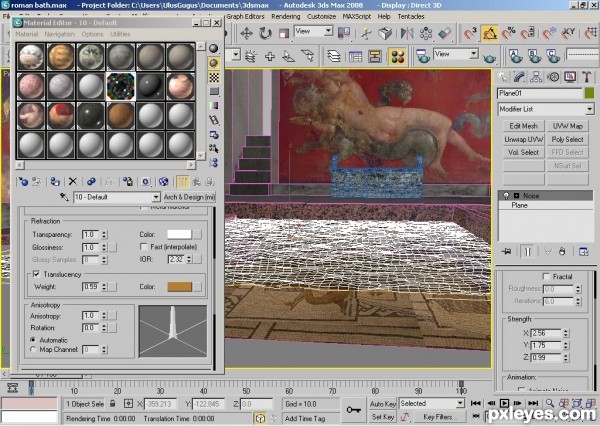Image resolution: width=600 pixels, height=427 pixels.
Task: Select the Map Channel radio button
Action: [x=33, y=349]
